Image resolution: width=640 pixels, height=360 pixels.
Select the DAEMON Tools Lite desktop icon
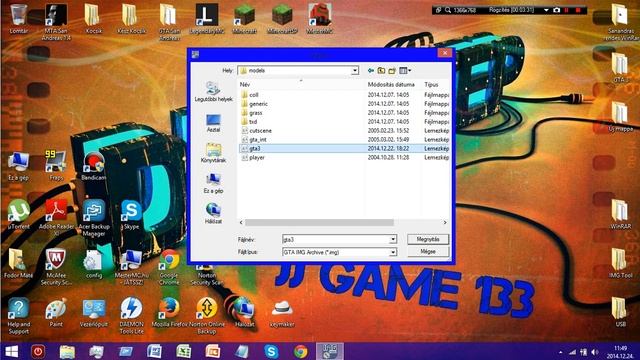pos(131,315)
